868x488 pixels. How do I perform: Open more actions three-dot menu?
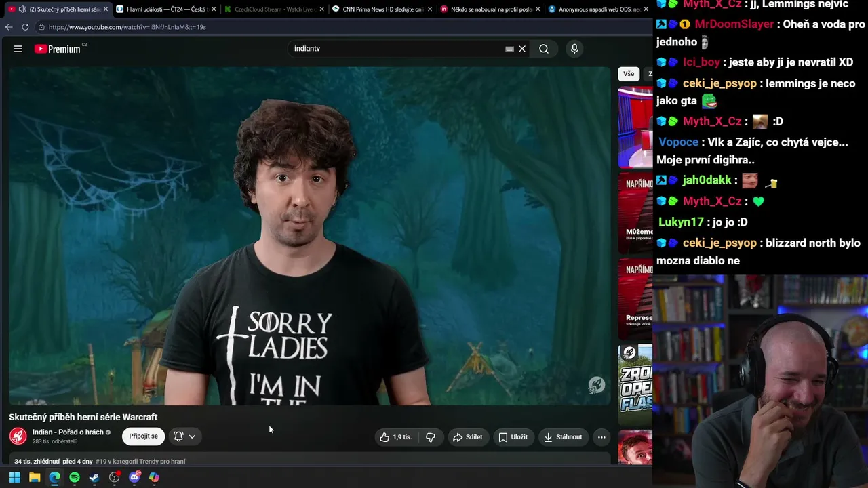601,437
